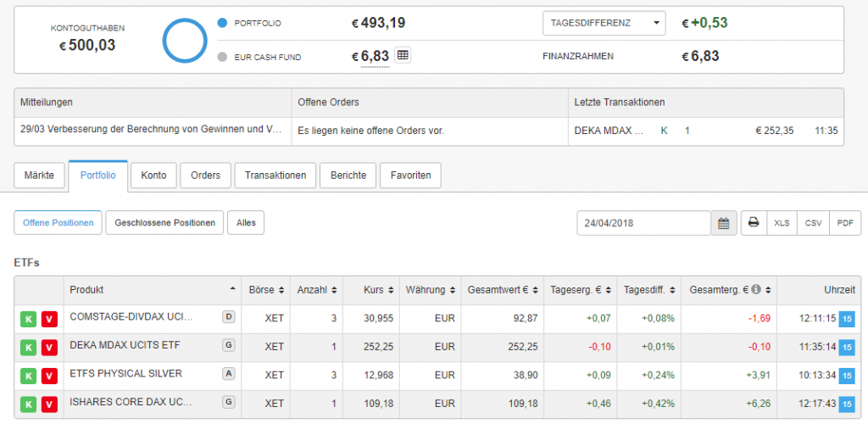Click blue 15 delay badge for COMSTAGE row
The height and width of the screenshot is (424, 868).
coord(846,319)
